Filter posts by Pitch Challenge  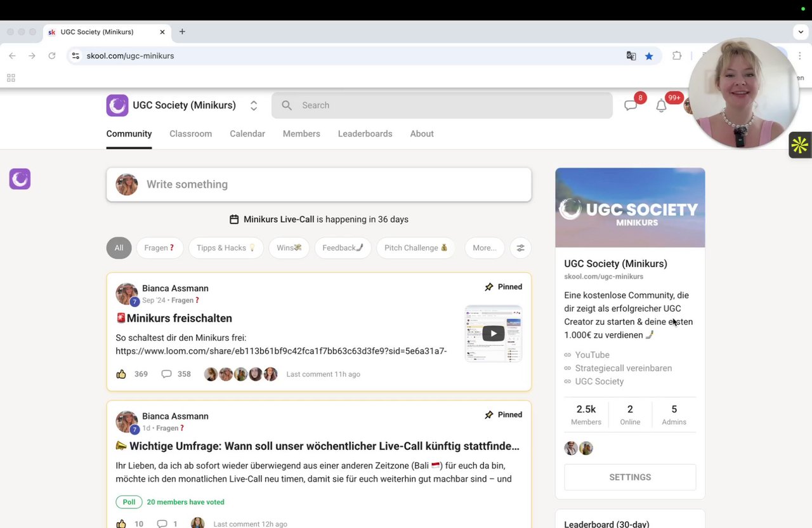pos(416,248)
